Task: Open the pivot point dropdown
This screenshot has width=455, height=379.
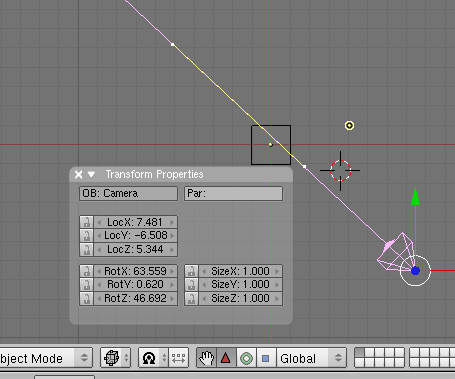Action: tap(153, 358)
